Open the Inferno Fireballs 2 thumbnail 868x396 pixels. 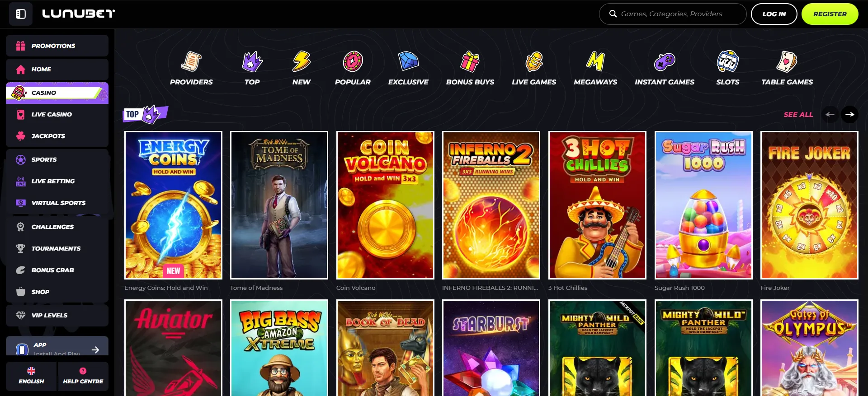point(491,205)
